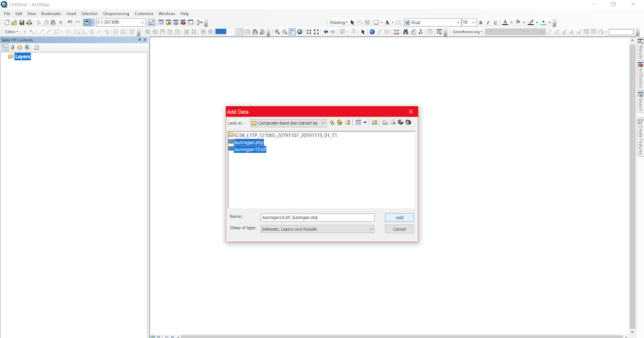This screenshot has height=338, width=644.
Task: Open the ModelBuilder window icon
Action: (200, 23)
